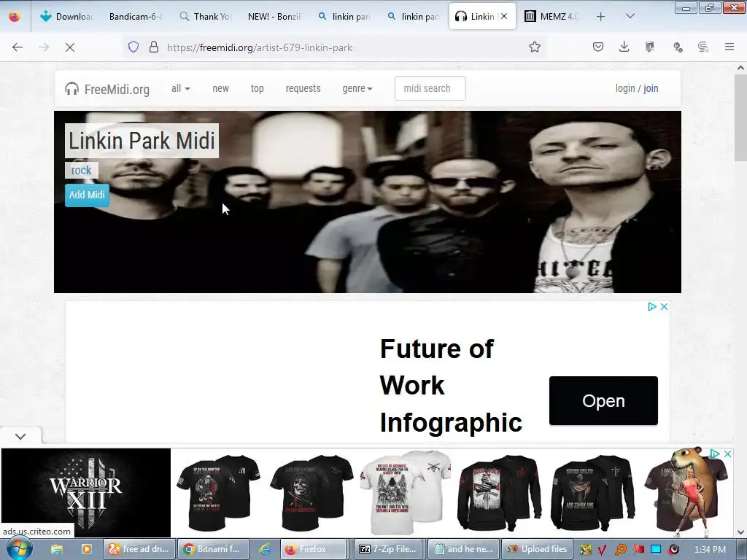This screenshot has width=747, height=560.
Task: Switch to the 7-Zip File taskbar window
Action: pos(390,549)
